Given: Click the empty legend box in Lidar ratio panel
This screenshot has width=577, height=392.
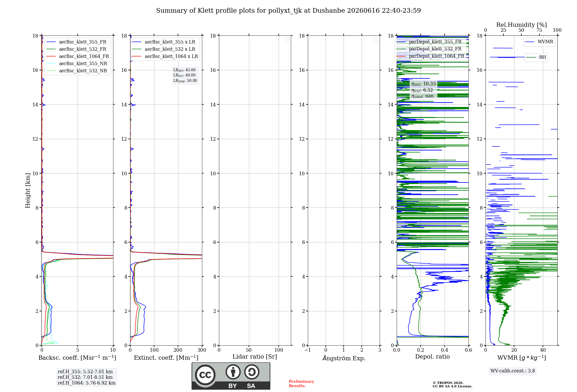Looking at the screenshot, I should [x=287, y=40].
